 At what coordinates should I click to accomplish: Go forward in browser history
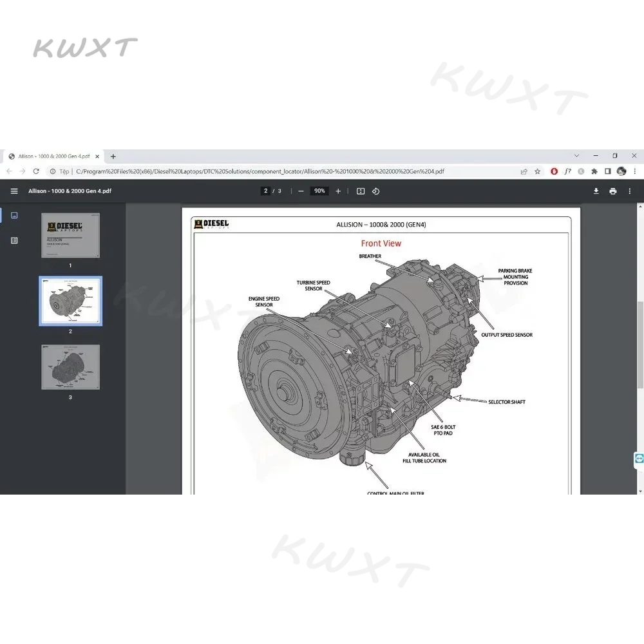[23, 171]
